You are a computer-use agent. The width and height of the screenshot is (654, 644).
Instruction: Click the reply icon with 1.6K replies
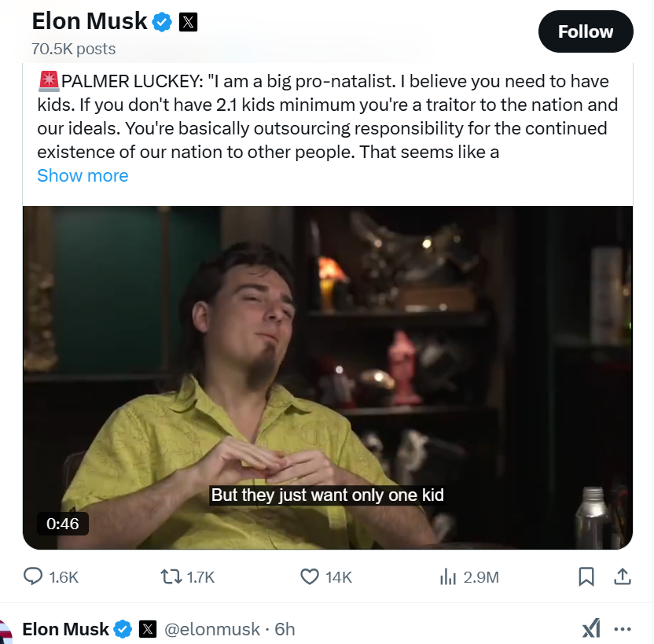coord(33,577)
